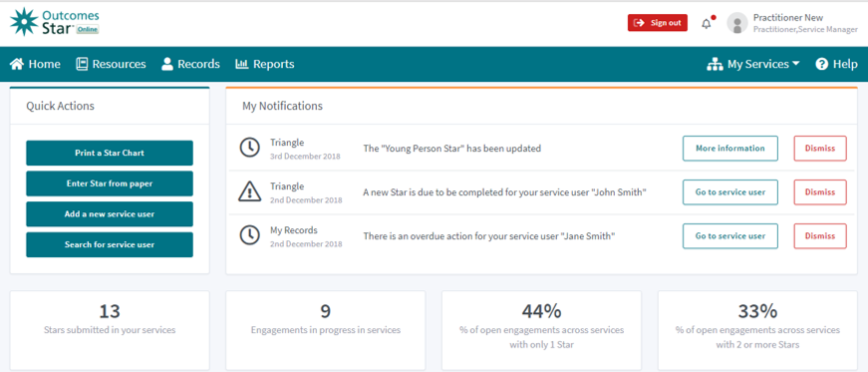Click the 33% open engagements card

tap(757, 330)
